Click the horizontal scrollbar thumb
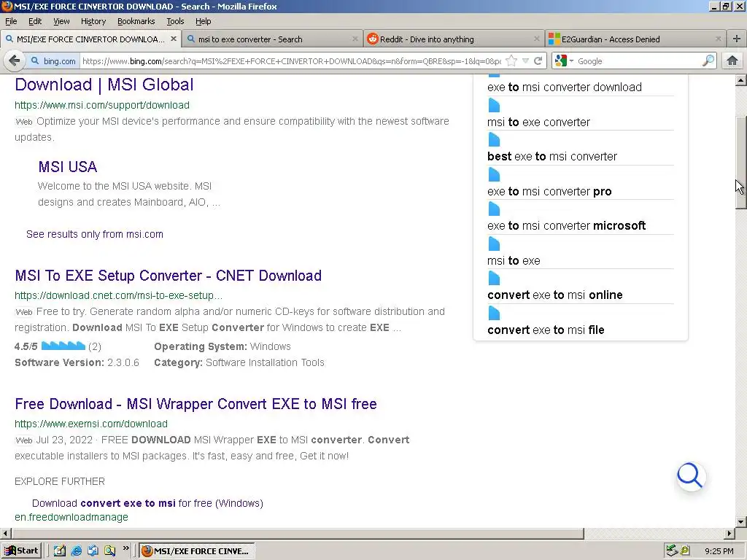747x560 pixels. pos(298,533)
